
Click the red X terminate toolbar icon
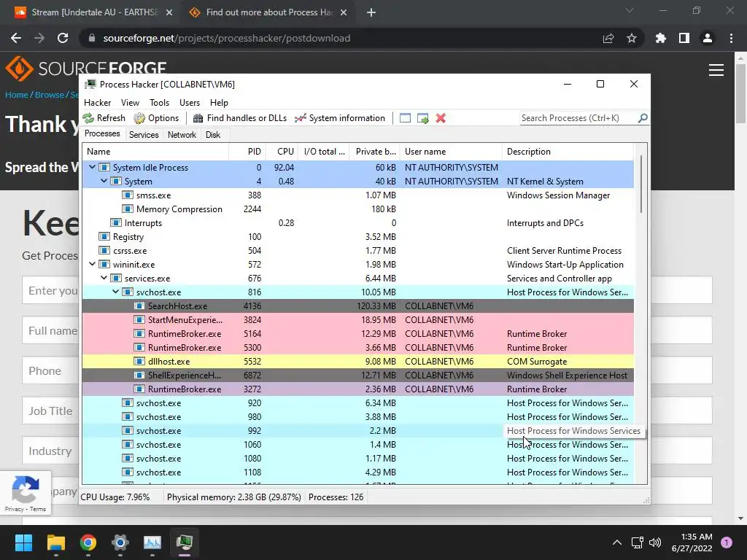tap(441, 118)
